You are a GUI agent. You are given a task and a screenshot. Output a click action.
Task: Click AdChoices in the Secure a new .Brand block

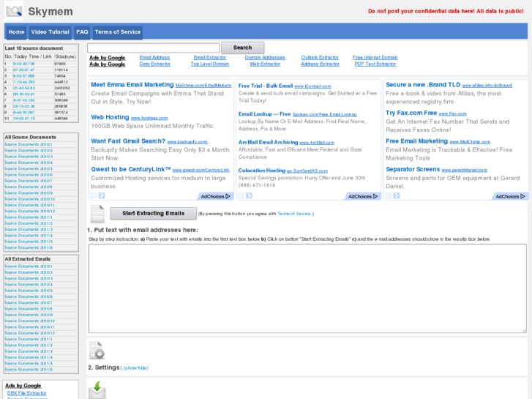click(510, 196)
